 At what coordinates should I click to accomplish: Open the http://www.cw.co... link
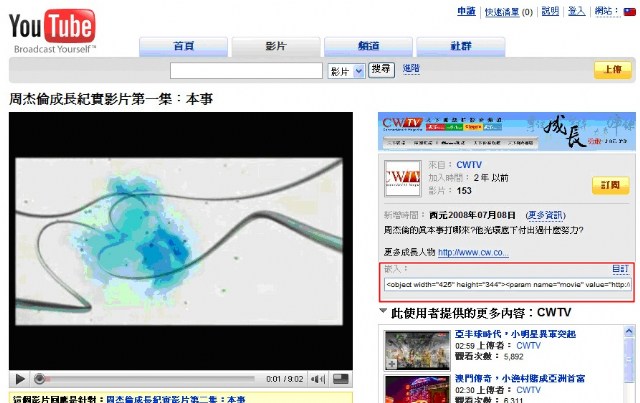tap(473, 253)
